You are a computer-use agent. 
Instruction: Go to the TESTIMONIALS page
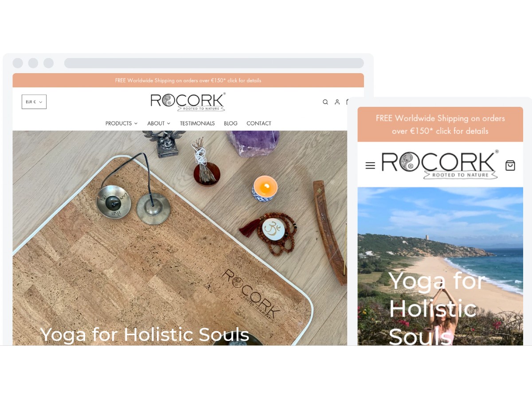click(x=197, y=123)
